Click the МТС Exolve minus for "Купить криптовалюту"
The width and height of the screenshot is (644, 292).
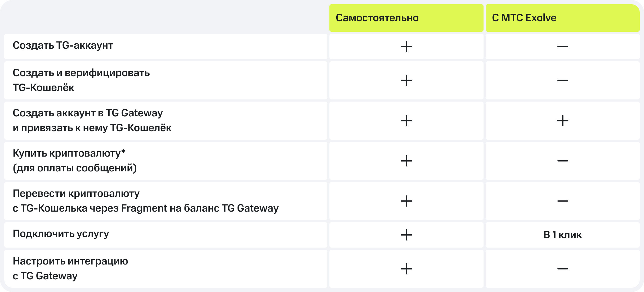coord(562,161)
